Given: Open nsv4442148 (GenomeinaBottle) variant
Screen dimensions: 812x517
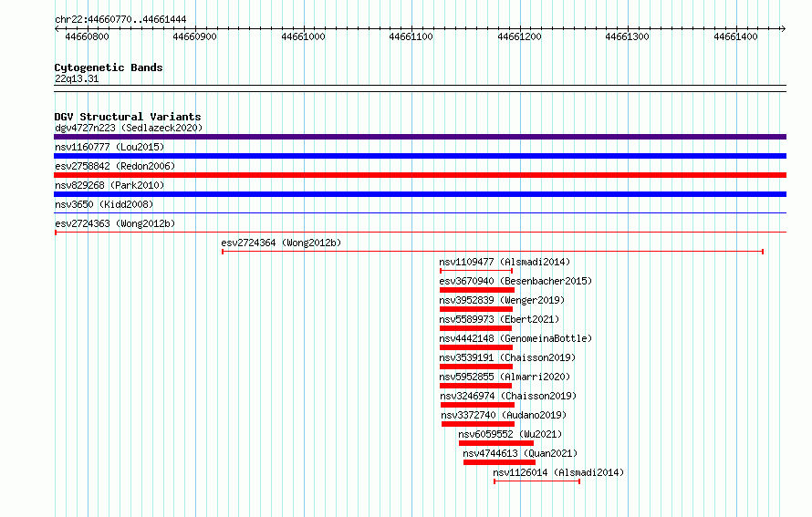Looking at the screenshot, I should (x=476, y=347).
